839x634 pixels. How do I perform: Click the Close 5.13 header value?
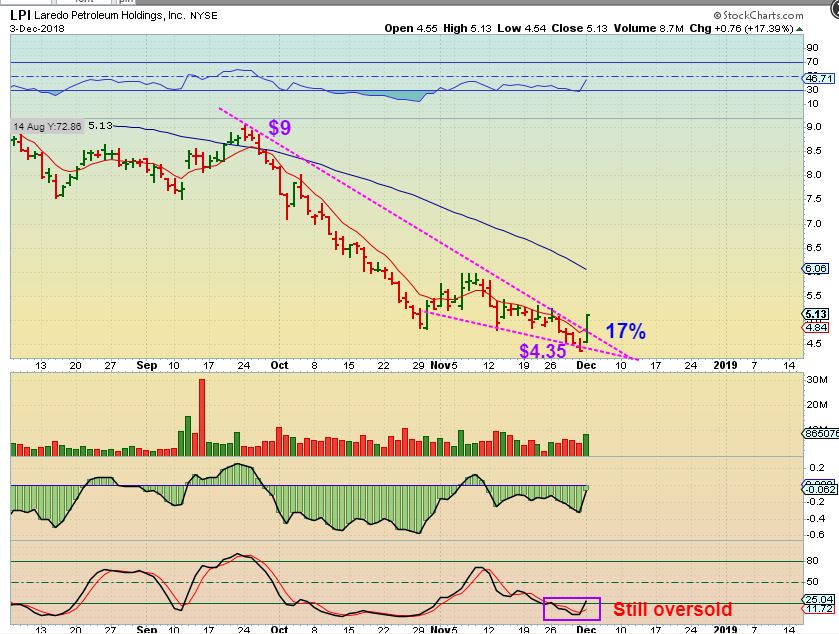(579, 28)
